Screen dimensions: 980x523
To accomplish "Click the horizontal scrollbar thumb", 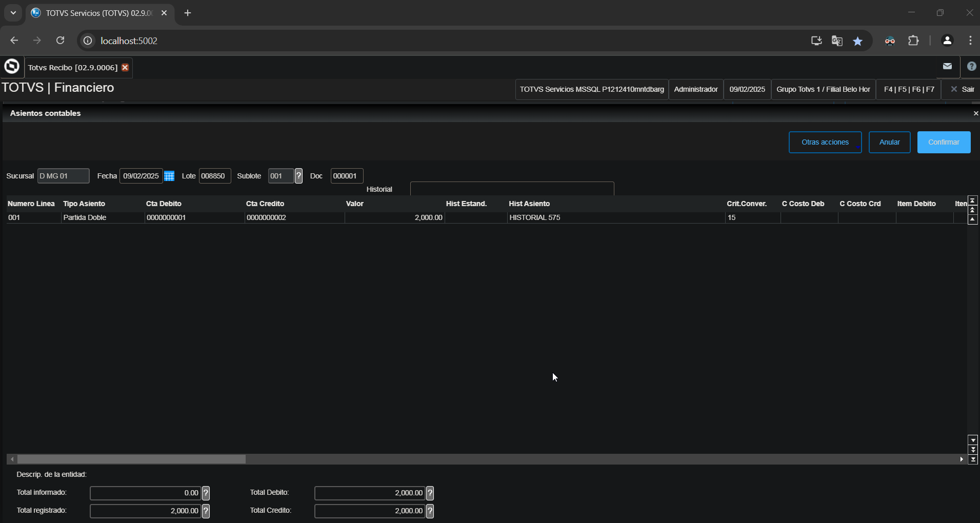I will (131, 459).
